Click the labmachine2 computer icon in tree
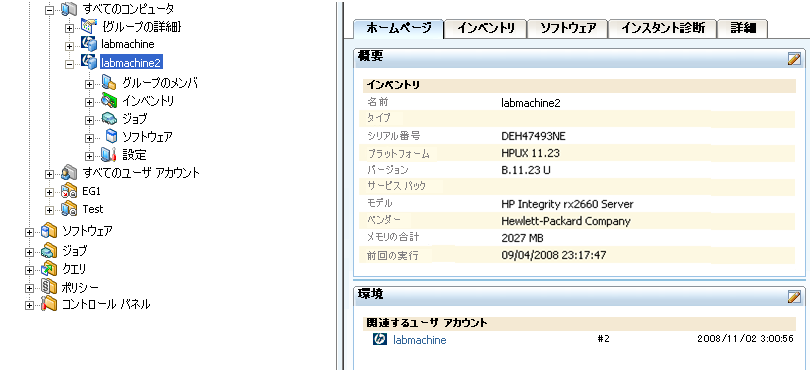 pyautogui.click(x=89, y=62)
